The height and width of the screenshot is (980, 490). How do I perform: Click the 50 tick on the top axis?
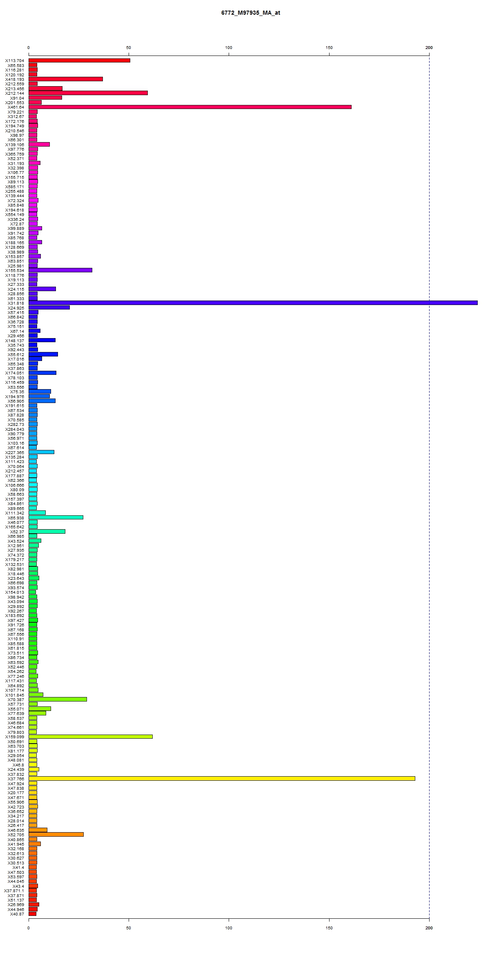click(x=129, y=48)
